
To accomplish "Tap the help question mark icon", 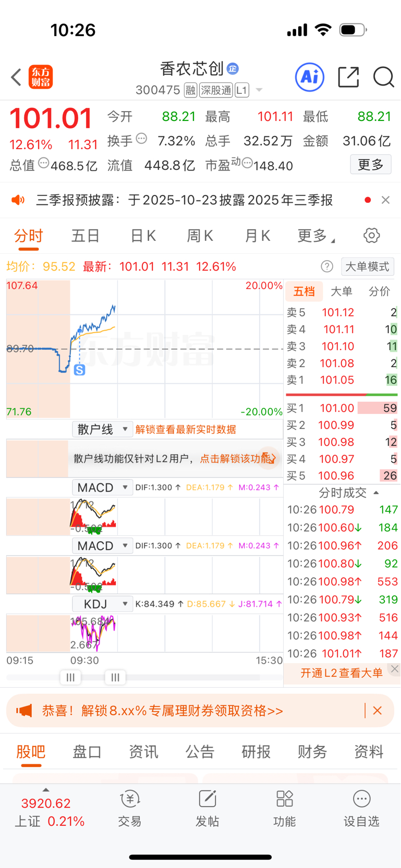I will (327, 267).
